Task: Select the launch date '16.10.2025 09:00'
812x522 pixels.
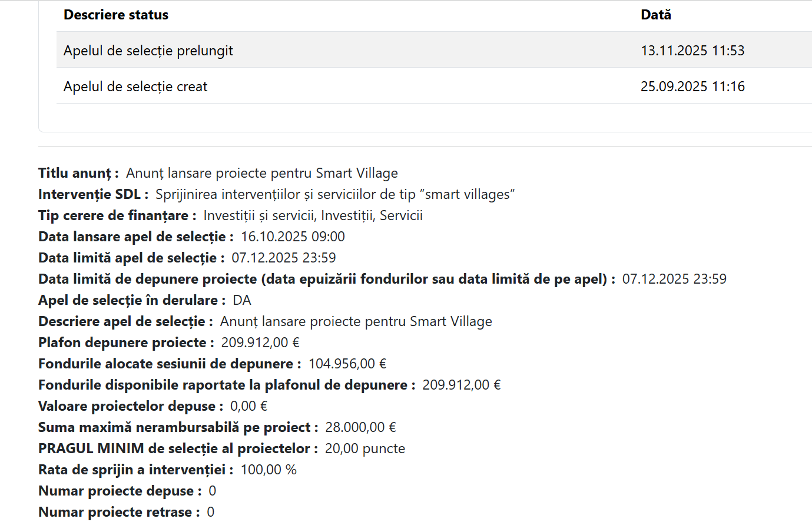Action: click(293, 236)
